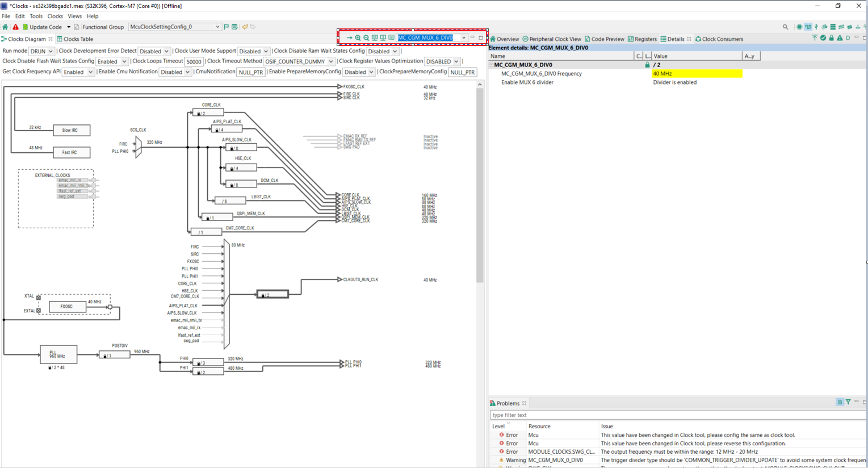Viewport: 868px width, 468px height.
Task: Zoom in on the clocks diagram
Action: (x=358, y=37)
